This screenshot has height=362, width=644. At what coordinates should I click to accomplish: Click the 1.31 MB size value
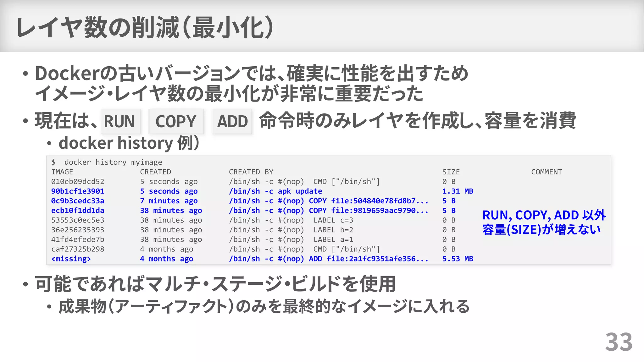(x=458, y=191)
